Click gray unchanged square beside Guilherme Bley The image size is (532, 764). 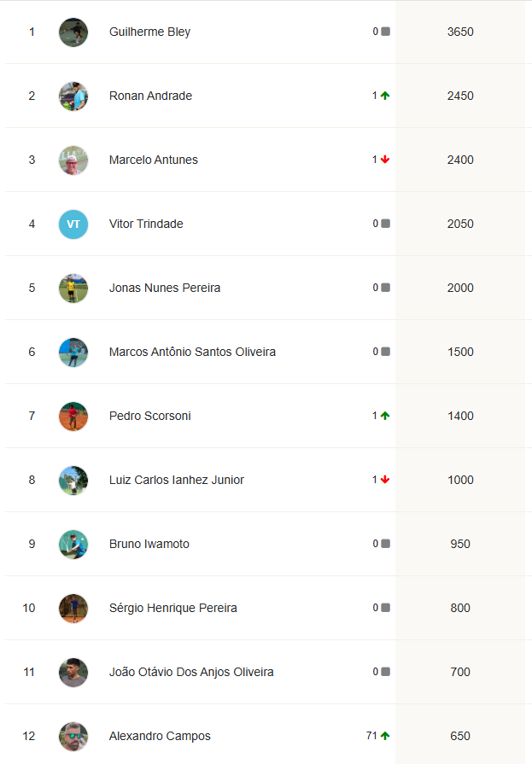[385, 32]
